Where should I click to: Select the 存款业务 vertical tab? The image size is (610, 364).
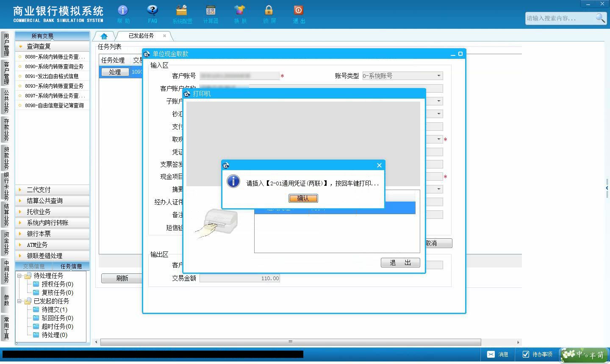pyautogui.click(x=6, y=130)
